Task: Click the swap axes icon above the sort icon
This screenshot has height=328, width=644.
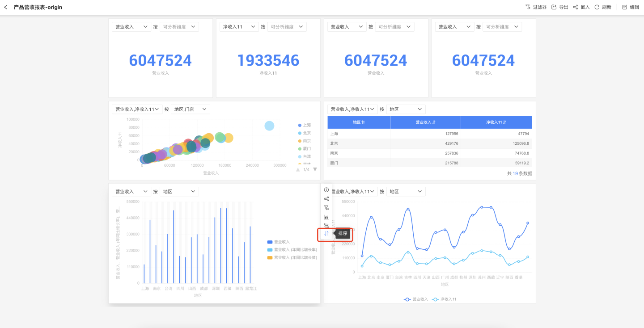Action: click(x=326, y=225)
